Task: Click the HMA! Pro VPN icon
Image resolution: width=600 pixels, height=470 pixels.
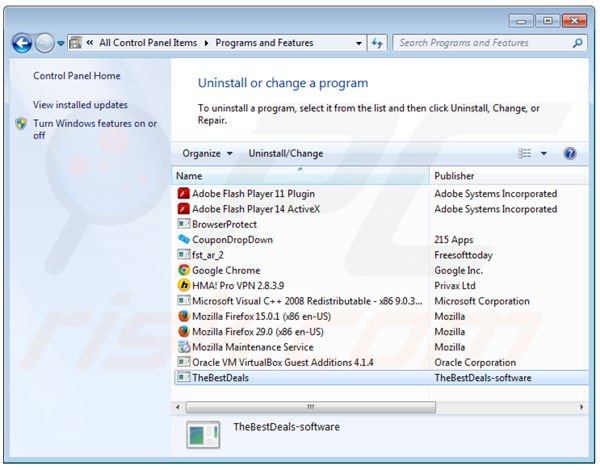Action: tap(184, 285)
